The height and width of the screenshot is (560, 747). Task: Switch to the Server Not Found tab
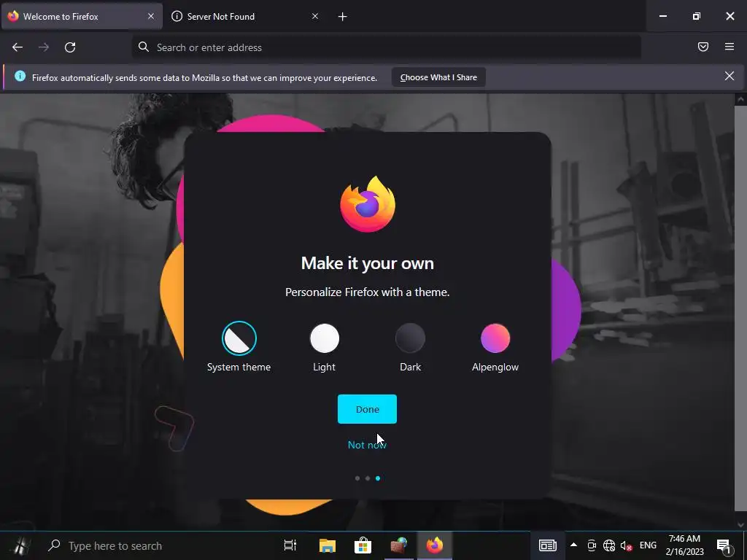coord(245,16)
